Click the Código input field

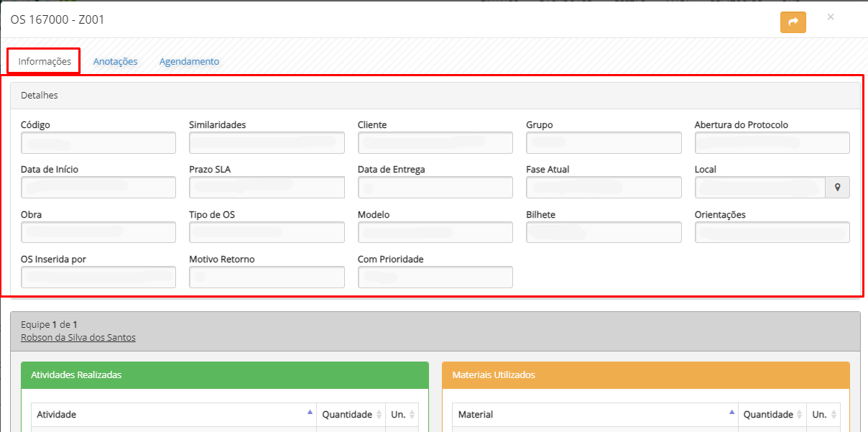tap(98, 143)
